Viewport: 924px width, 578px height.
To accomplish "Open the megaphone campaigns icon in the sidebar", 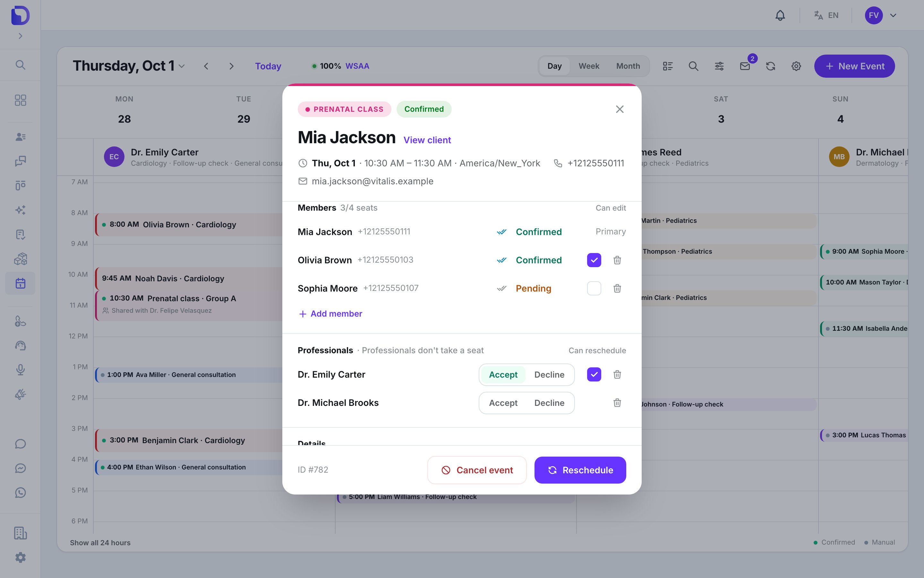I will [x=20, y=394].
